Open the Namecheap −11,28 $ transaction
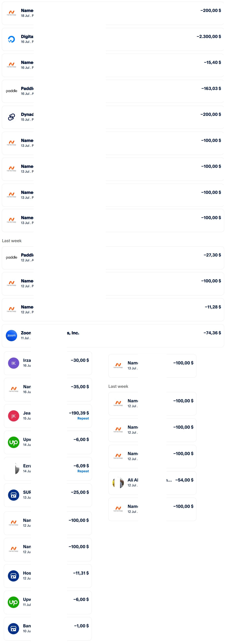 pyautogui.click(x=113, y=310)
